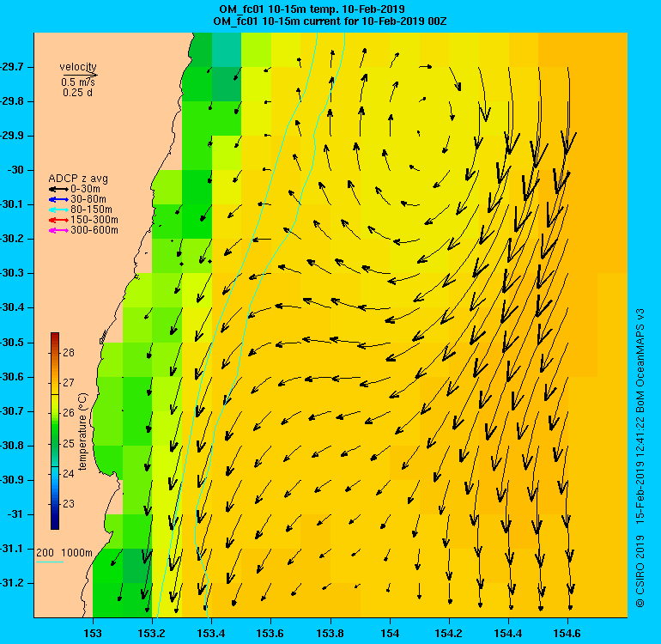Click the '23' colorbar tick label
This screenshot has height=644, width=661.
(69, 503)
